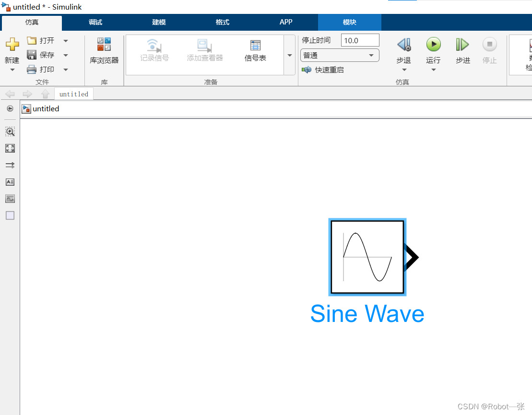Screen dimensions: 532x415
Task: Click the fit to view icon
Action: click(x=10, y=148)
